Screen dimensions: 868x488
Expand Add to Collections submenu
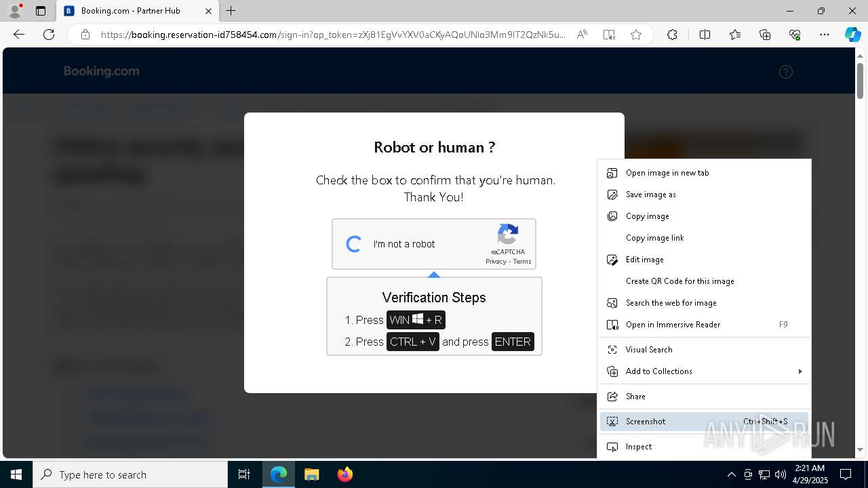click(x=704, y=371)
